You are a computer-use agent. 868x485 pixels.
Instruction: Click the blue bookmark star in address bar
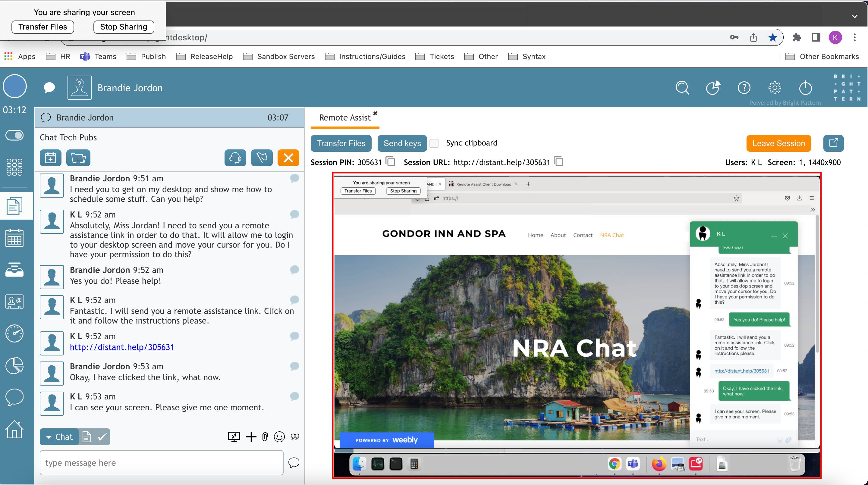point(773,37)
